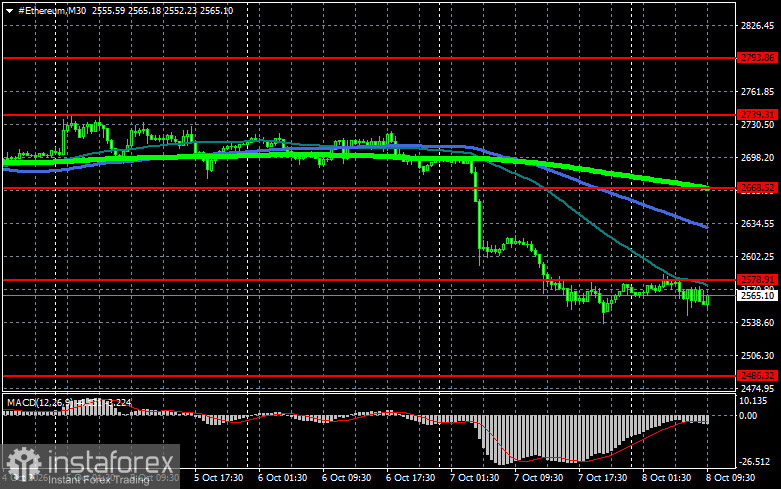The image size is (781, 489).
Task: Click the 2698.20 price axis value
Action: pyautogui.click(x=758, y=157)
